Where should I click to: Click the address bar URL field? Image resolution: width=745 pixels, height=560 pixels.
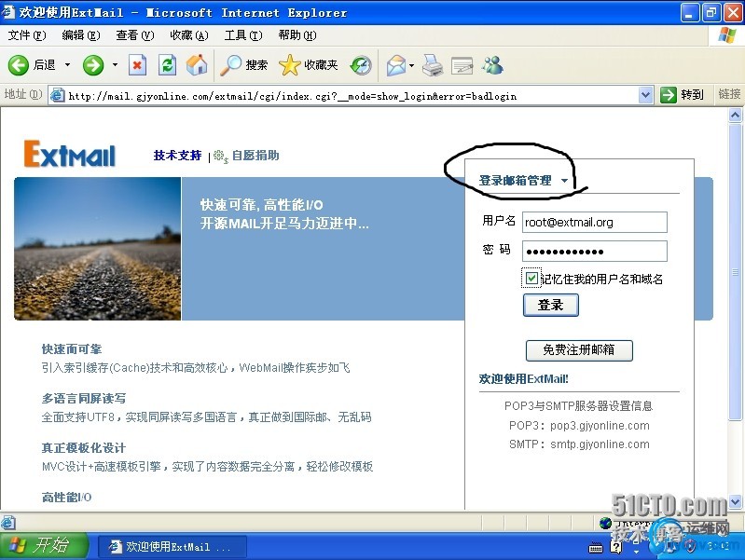coord(352,95)
